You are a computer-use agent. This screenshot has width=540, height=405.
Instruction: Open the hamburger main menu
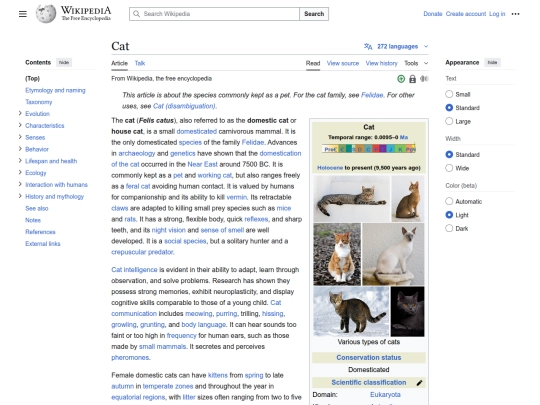pyautogui.click(x=23, y=14)
